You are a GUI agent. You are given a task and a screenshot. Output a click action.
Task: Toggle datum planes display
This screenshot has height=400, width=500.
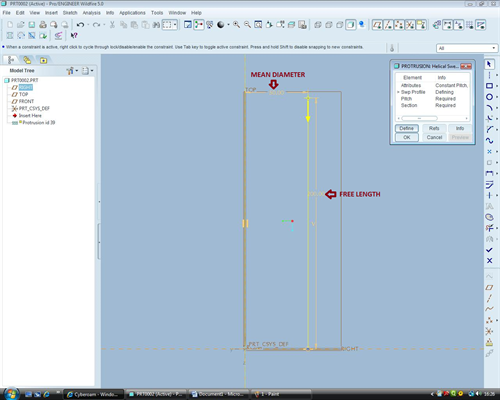377,25
